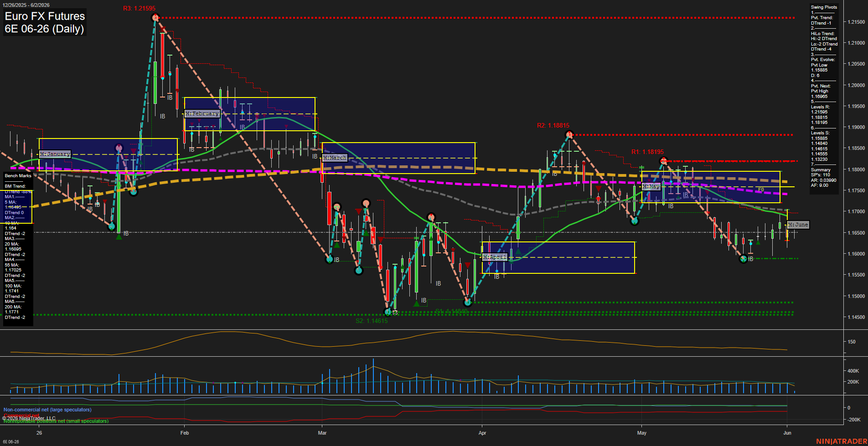Click the NINJATRADER logo

(x=841, y=441)
